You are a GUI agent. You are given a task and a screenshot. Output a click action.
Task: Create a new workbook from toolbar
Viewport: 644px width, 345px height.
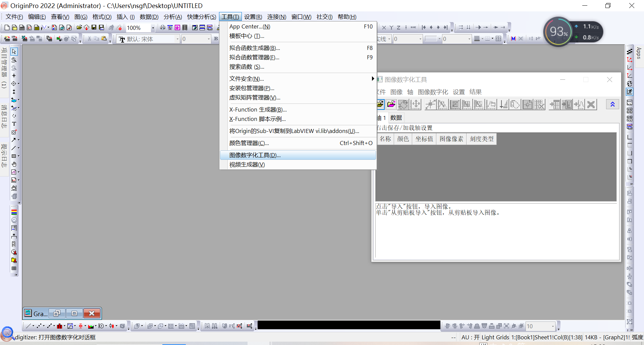22,27
